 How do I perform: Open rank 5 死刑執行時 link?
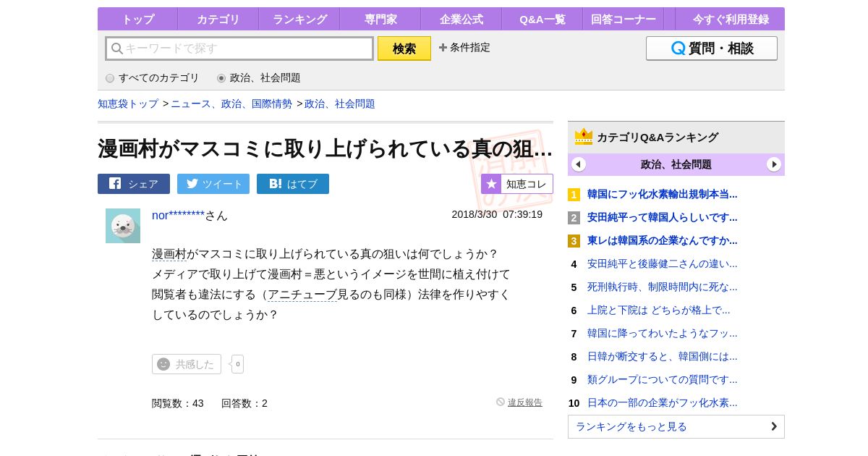point(663,287)
